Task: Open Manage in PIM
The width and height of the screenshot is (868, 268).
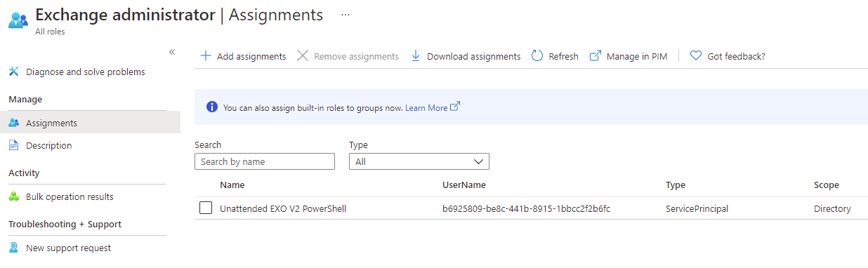Action: (x=629, y=56)
